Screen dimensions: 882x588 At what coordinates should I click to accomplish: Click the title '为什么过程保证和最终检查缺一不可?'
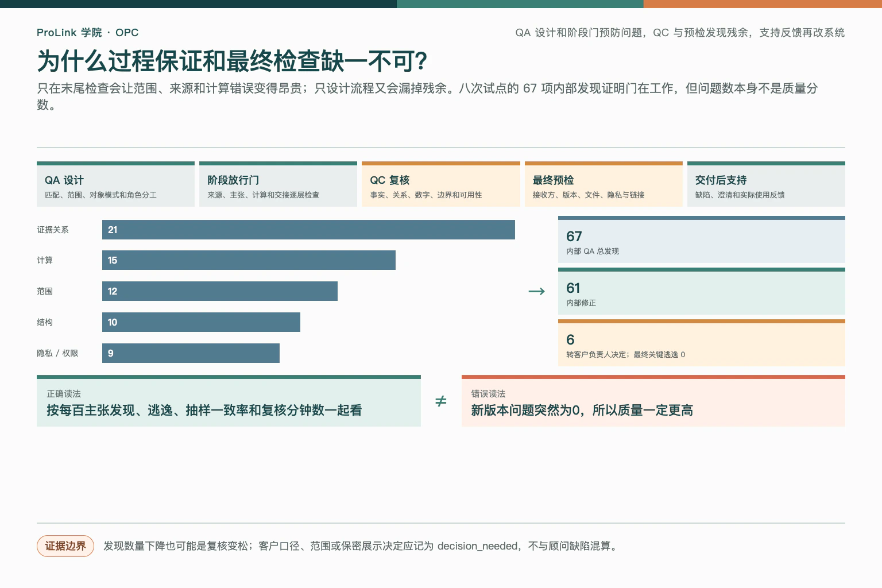click(232, 61)
